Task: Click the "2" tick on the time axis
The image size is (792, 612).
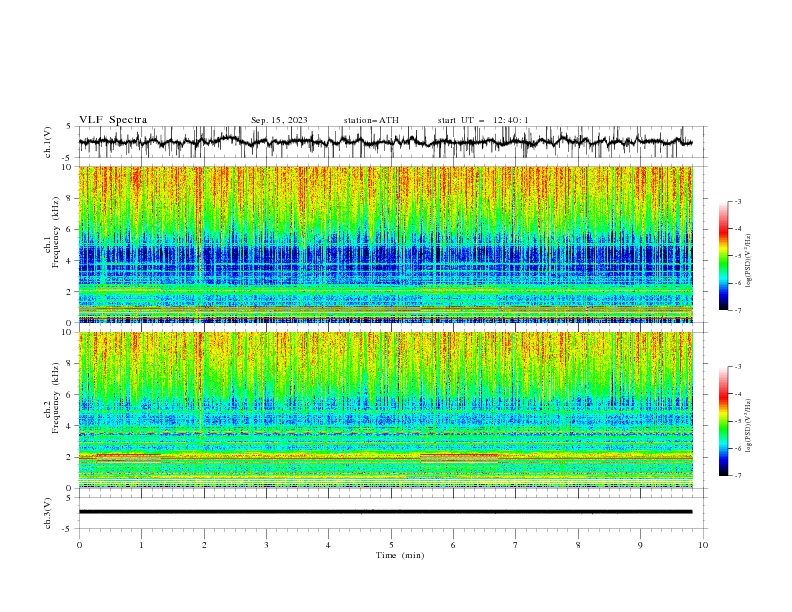Action: pos(204,545)
